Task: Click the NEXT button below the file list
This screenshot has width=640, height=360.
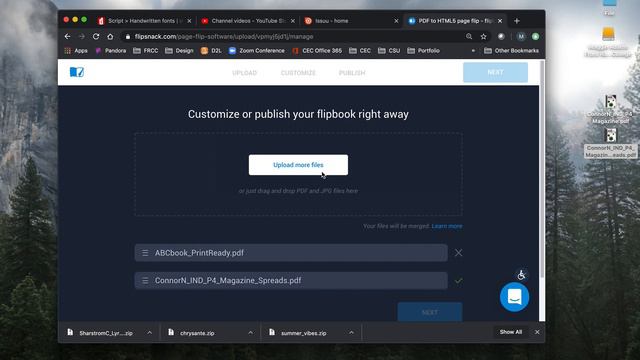Action: coord(430,312)
